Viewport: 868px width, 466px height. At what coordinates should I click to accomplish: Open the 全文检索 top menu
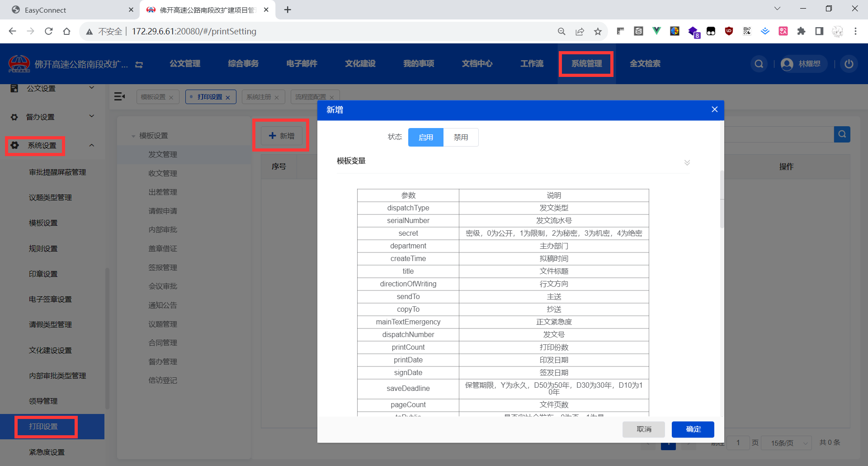click(x=645, y=64)
